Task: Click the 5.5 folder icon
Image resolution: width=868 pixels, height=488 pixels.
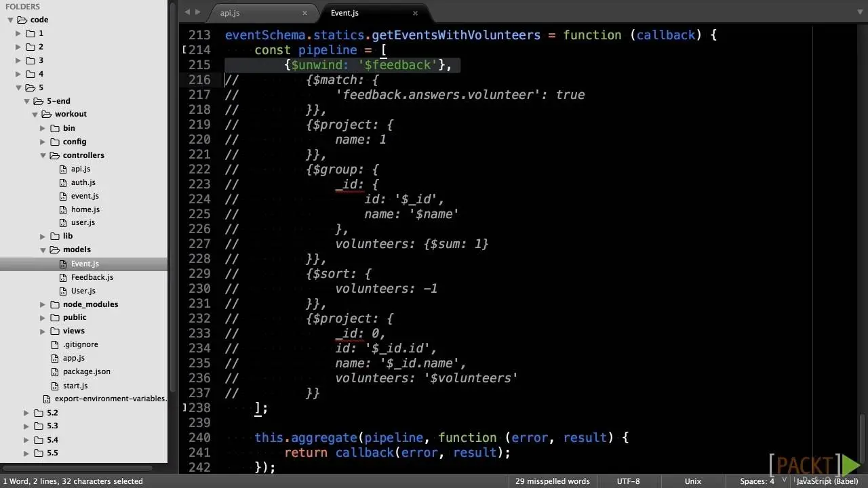Action: pos(39,453)
